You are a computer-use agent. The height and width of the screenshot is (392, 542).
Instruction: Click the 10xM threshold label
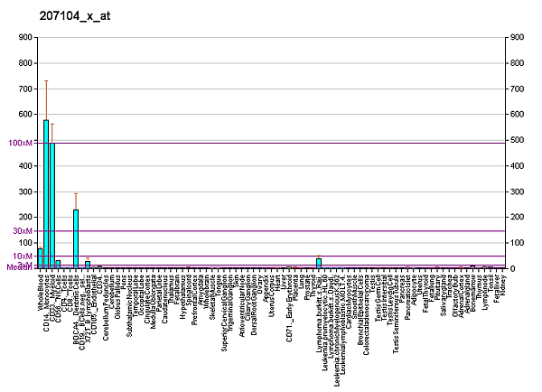[20, 257]
